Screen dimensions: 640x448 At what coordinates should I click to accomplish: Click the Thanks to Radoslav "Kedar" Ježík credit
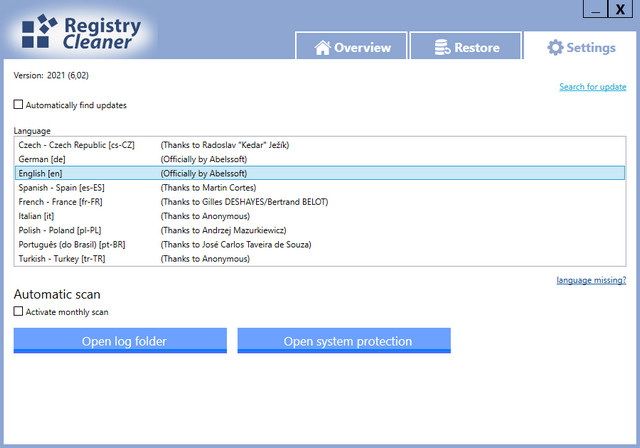coord(225,145)
